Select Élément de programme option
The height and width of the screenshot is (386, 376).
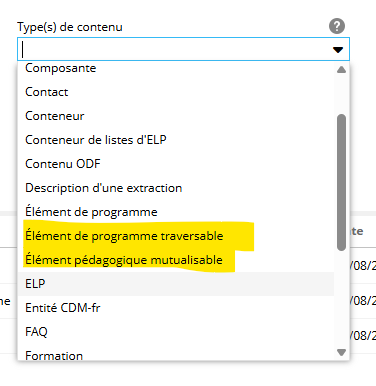point(176,212)
